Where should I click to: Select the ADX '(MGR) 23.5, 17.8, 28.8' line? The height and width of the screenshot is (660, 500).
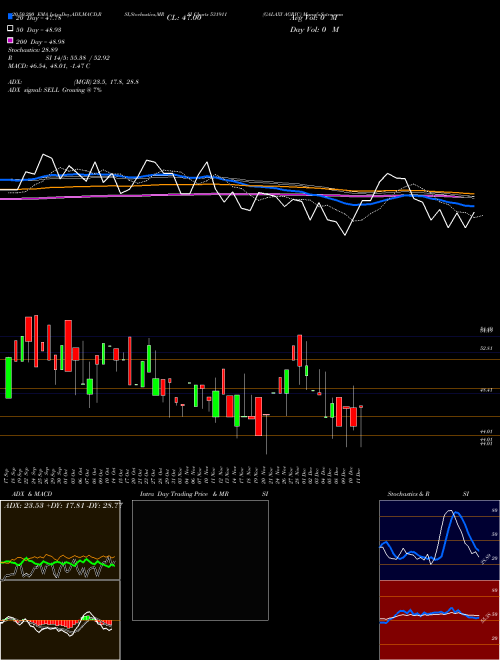(106, 82)
